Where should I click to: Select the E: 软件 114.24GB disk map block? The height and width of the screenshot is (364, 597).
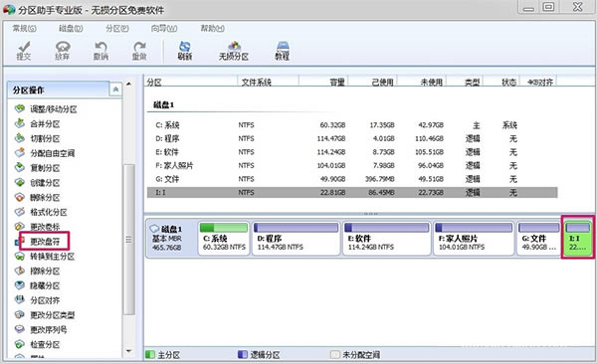[386, 239]
